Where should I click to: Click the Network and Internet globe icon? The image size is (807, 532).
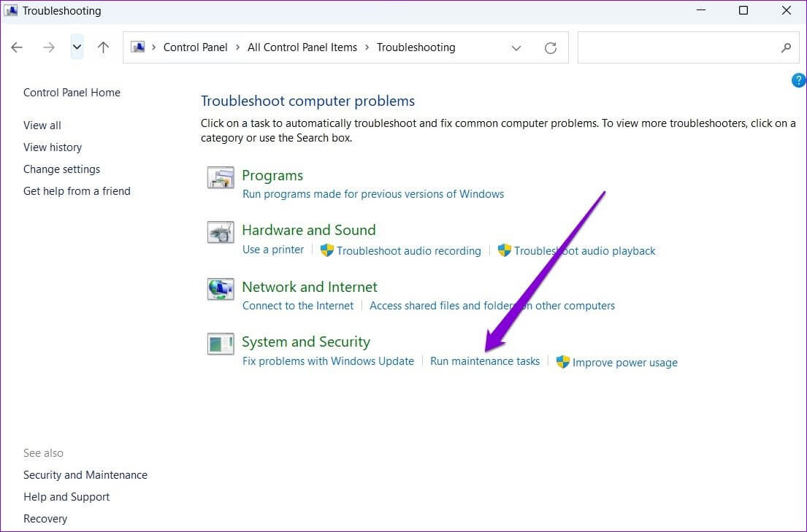point(221,289)
